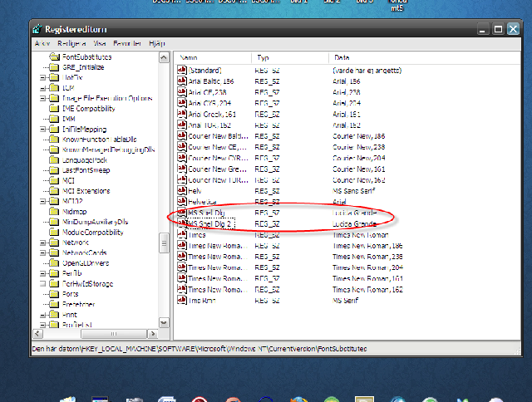Click the tree pane scroll right arrow
532x402 pixels.
153,334
